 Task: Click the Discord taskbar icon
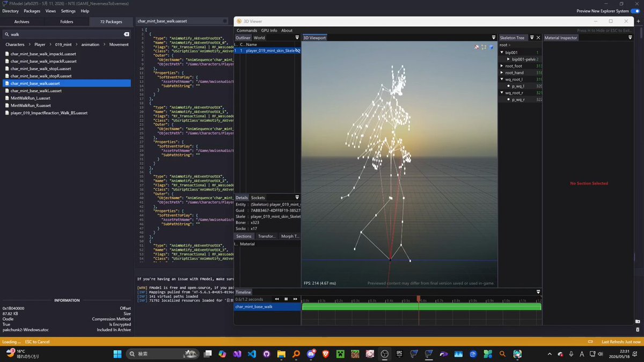(x=310, y=354)
